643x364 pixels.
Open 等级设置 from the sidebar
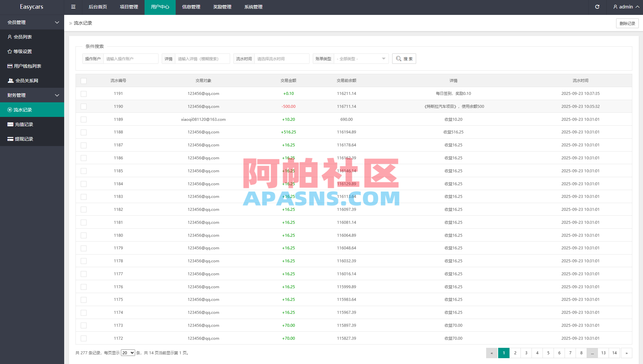pos(22,51)
